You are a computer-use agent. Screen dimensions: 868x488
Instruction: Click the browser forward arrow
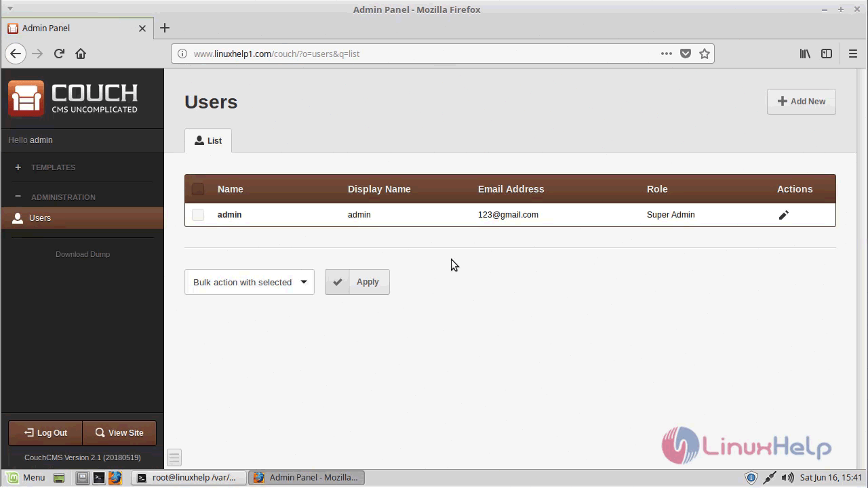tap(37, 54)
